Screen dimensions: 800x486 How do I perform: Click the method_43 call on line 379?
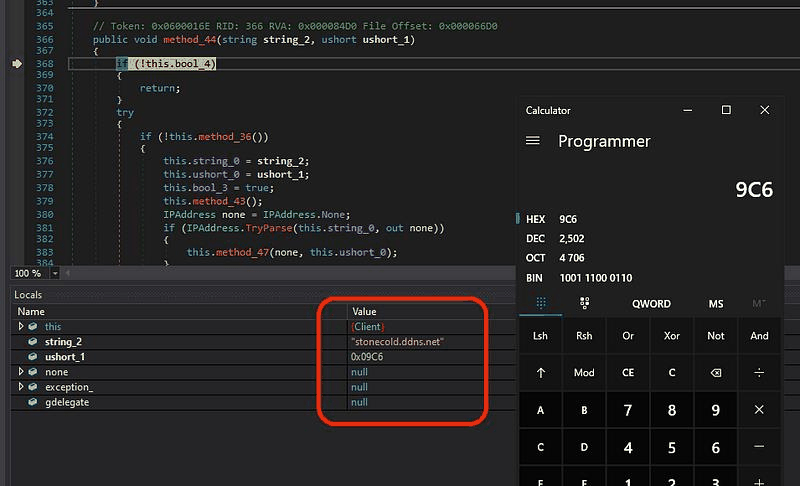pyautogui.click(x=219, y=201)
